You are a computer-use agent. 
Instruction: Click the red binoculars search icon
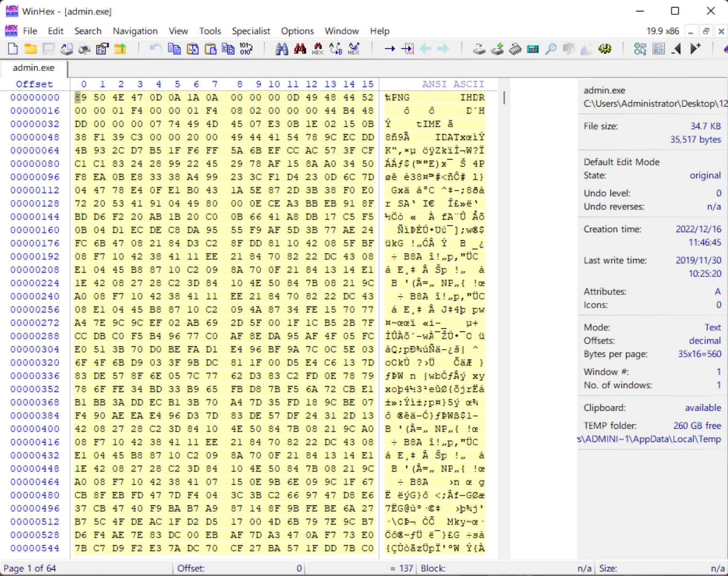click(x=300, y=48)
